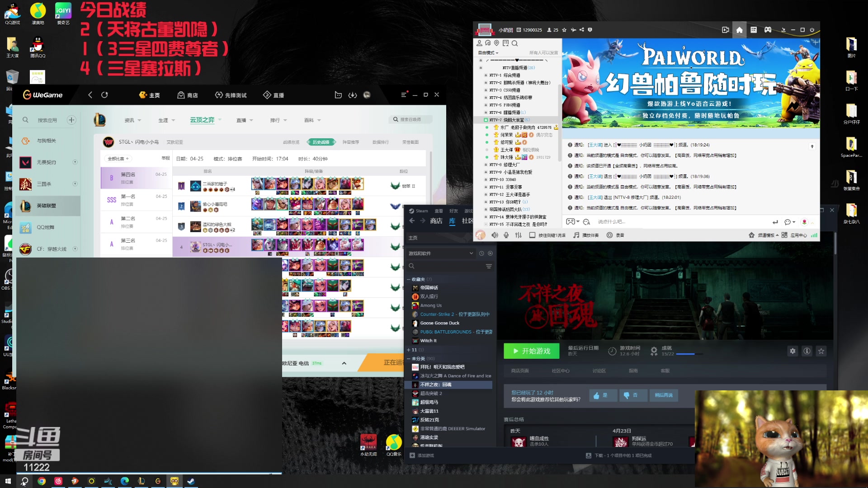Open the YY channel report shield icon

590,30
